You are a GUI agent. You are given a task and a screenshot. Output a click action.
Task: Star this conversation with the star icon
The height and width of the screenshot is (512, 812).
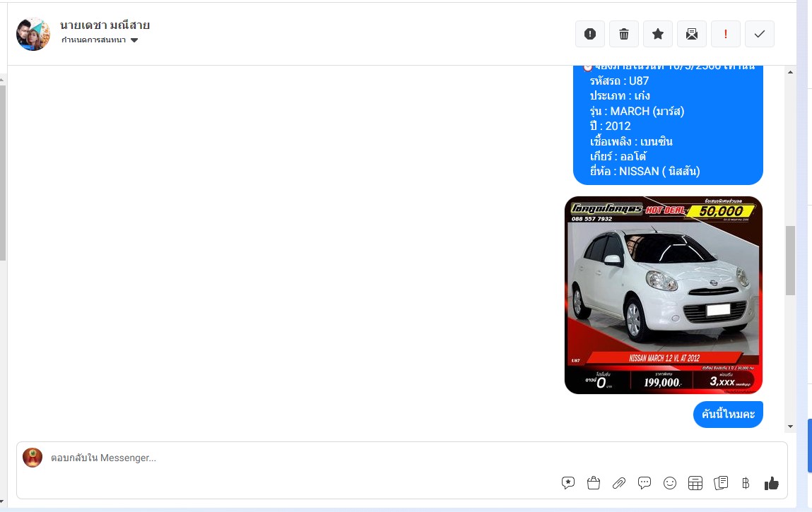pyautogui.click(x=658, y=34)
